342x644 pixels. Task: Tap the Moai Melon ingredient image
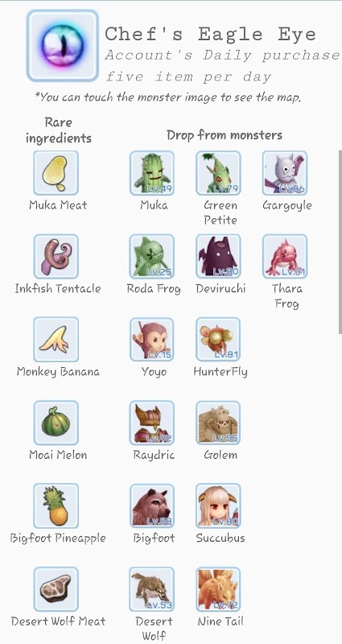point(56,423)
